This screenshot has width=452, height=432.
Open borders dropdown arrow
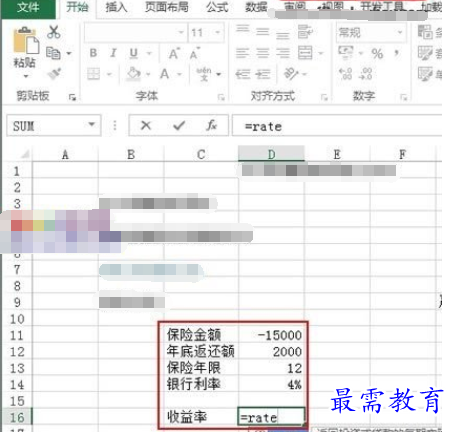click(x=109, y=74)
